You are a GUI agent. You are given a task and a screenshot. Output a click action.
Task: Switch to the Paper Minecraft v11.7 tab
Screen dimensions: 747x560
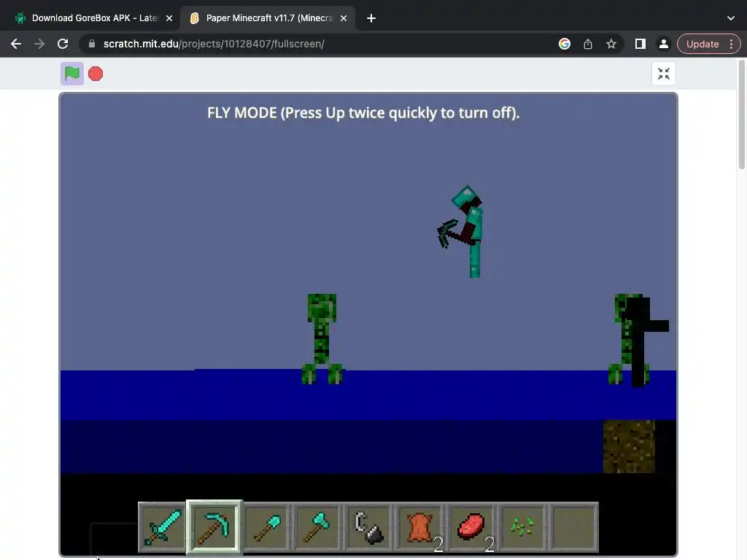pos(269,18)
